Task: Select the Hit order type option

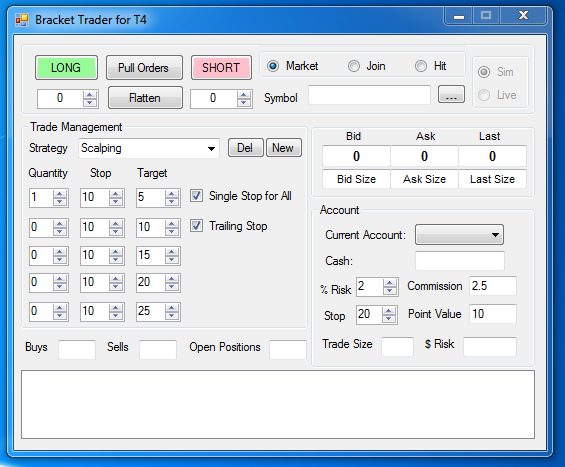Action: pos(421,66)
